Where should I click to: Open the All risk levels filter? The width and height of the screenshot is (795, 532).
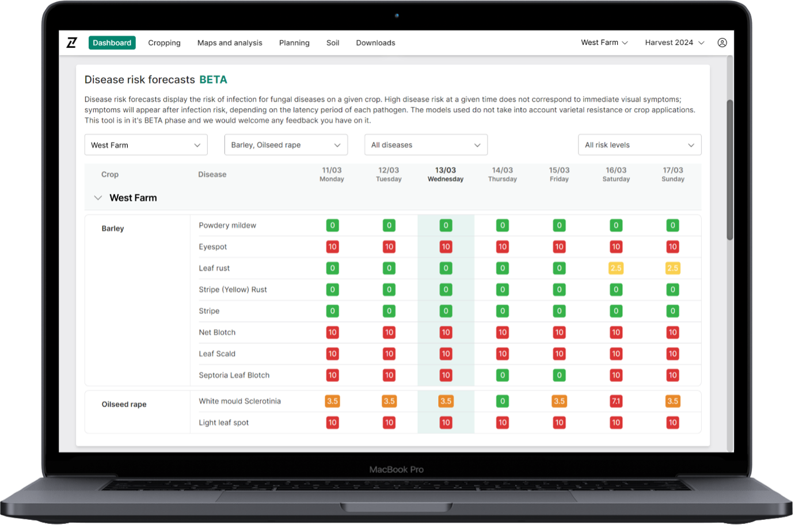point(640,145)
